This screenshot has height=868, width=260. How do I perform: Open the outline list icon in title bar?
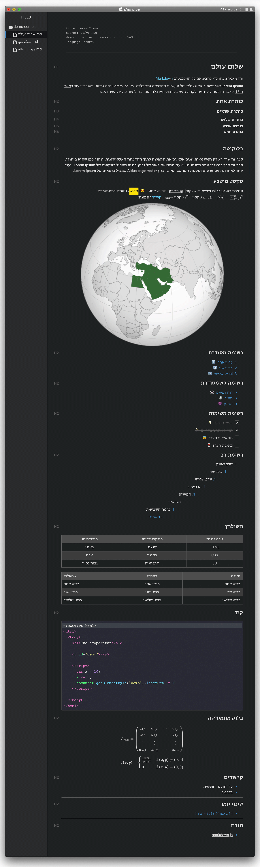point(246,9)
